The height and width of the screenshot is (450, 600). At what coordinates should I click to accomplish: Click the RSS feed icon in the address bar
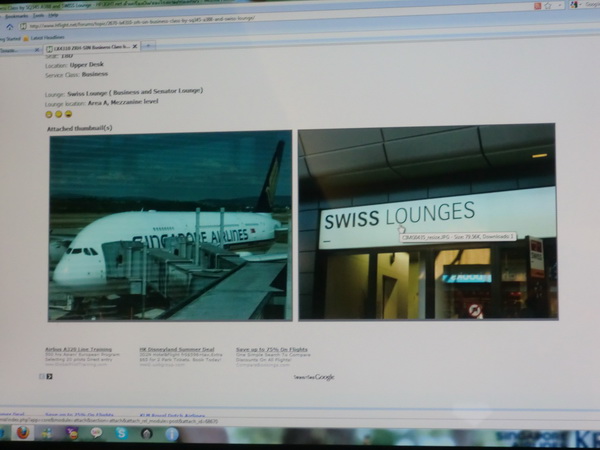(537, 6)
